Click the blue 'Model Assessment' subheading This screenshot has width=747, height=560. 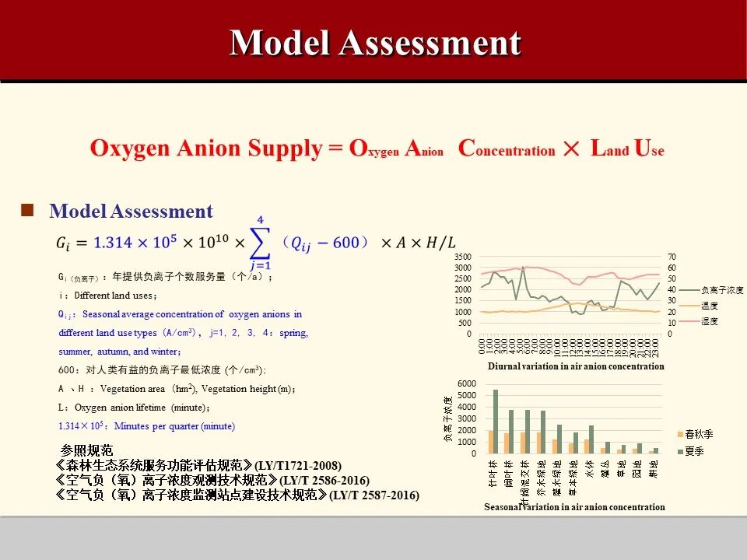coord(131,211)
